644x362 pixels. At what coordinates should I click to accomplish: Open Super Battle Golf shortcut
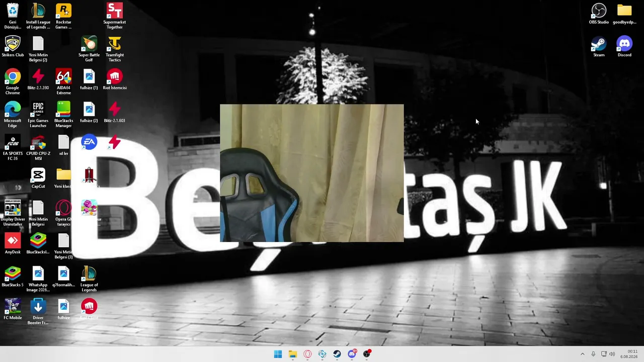(x=89, y=49)
